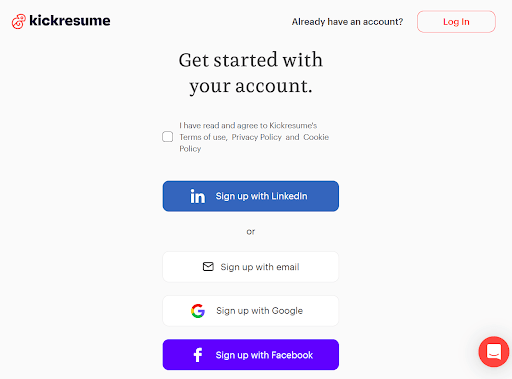Select Sign up with Google
512x379 pixels.
[251, 311]
